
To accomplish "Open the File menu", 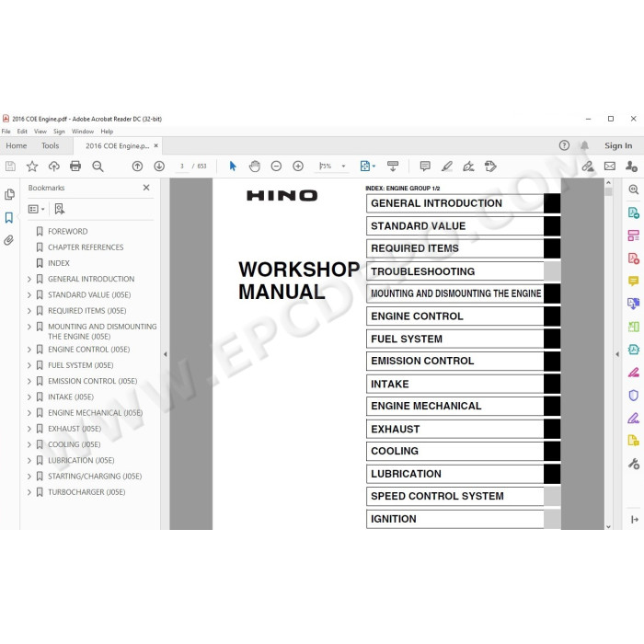I will 6,132.
